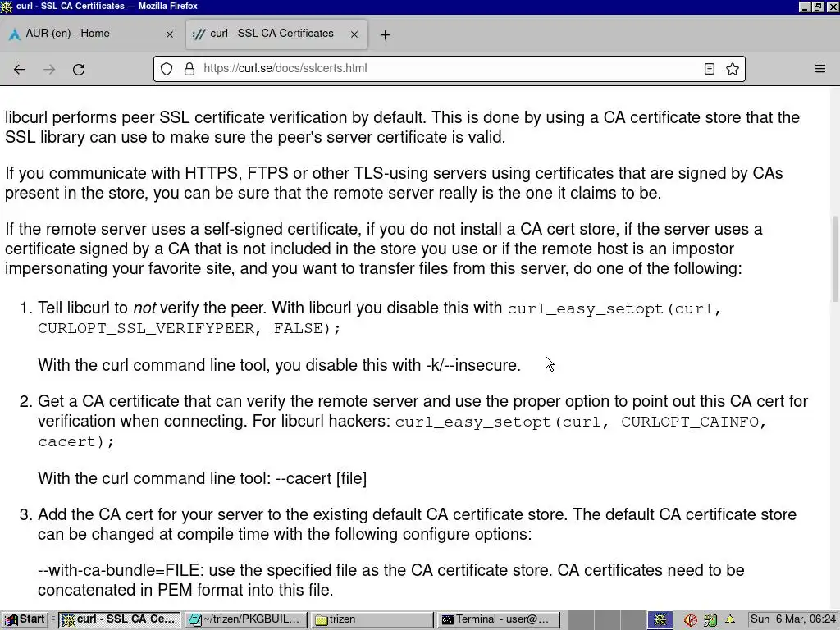Go back to the previous page
Viewport: 840px width, 630px height.
[x=20, y=69]
